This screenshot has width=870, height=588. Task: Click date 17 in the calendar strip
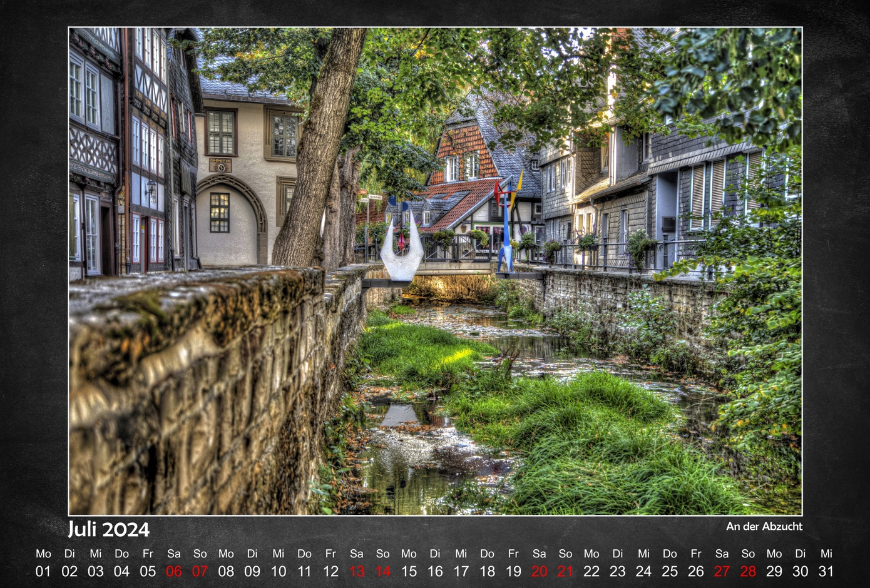click(x=461, y=571)
